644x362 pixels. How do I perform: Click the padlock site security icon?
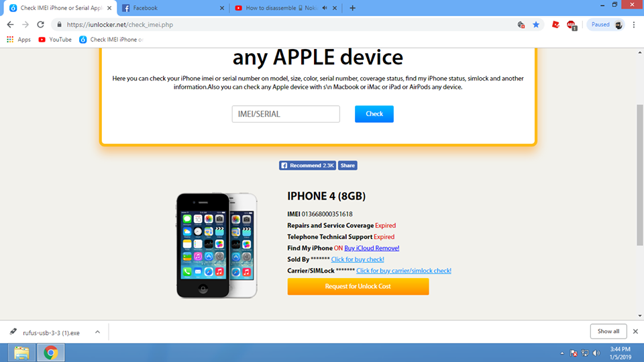[59, 25]
